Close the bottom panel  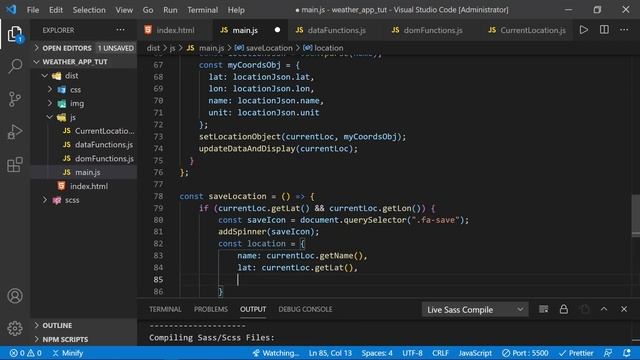click(x=624, y=309)
